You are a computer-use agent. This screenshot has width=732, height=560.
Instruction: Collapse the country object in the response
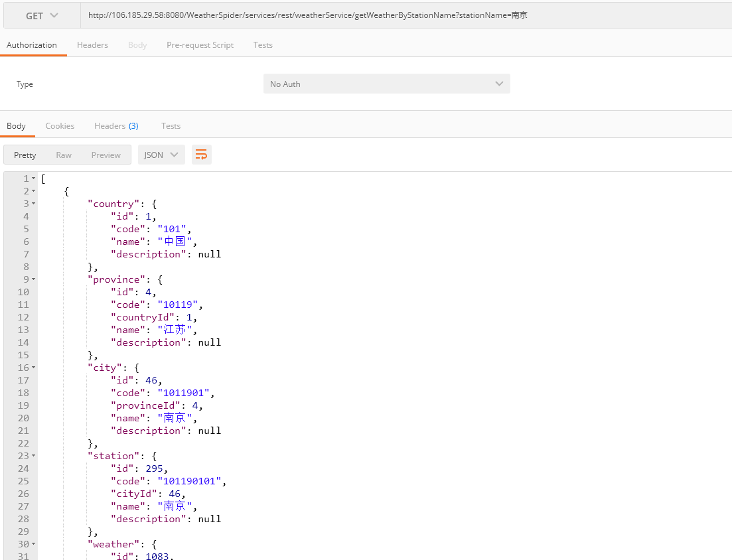coord(32,204)
